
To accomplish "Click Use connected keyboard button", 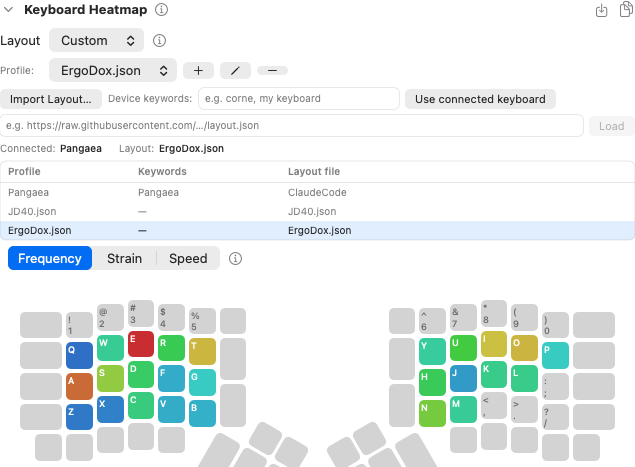I will click(480, 99).
